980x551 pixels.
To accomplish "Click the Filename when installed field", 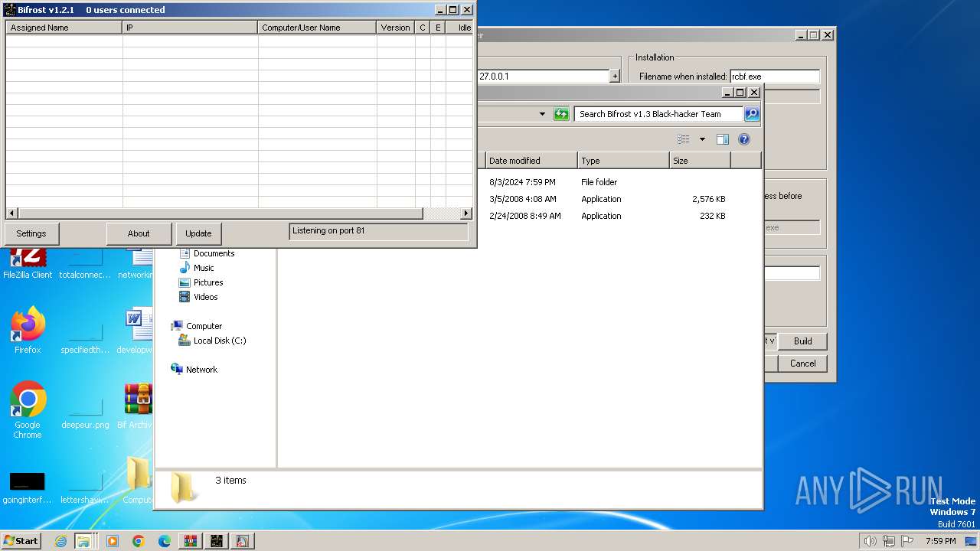I will 775,77.
